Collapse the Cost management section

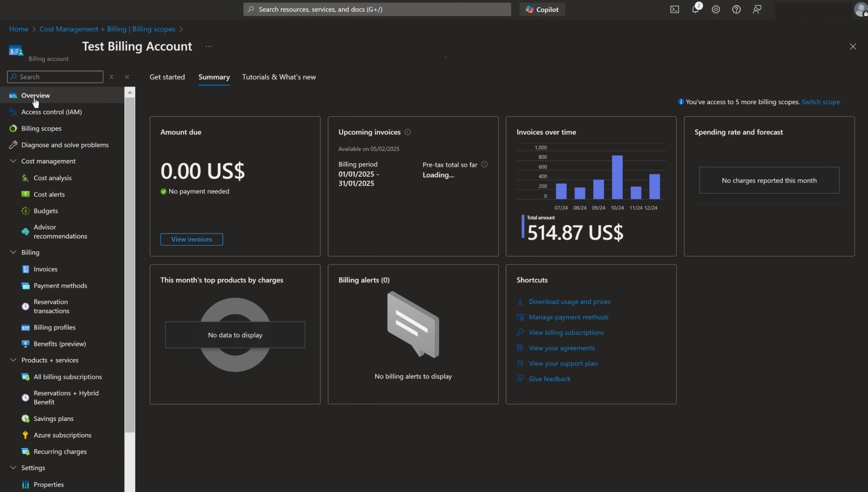tap(13, 161)
